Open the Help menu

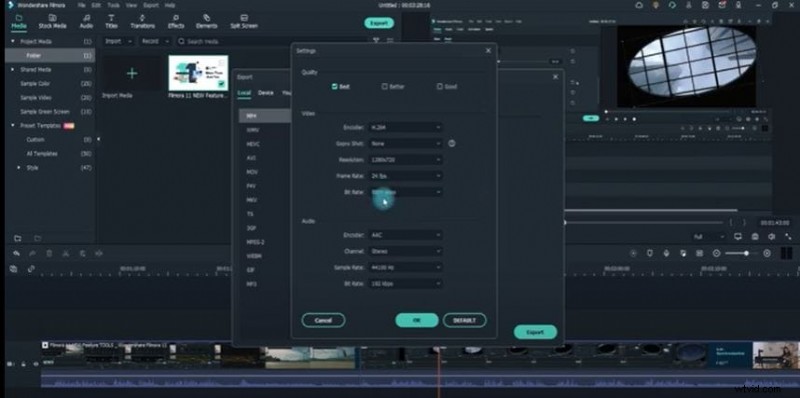pyautogui.click(x=170, y=5)
